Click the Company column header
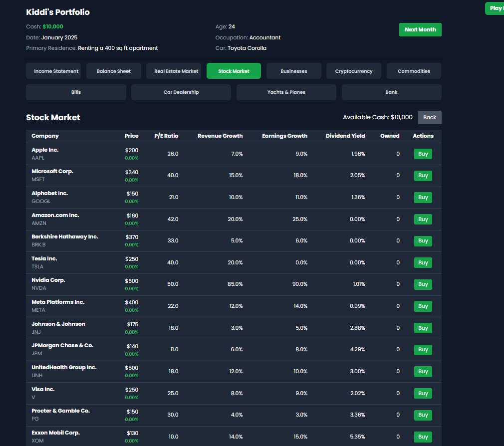504x446 pixels. click(x=45, y=136)
